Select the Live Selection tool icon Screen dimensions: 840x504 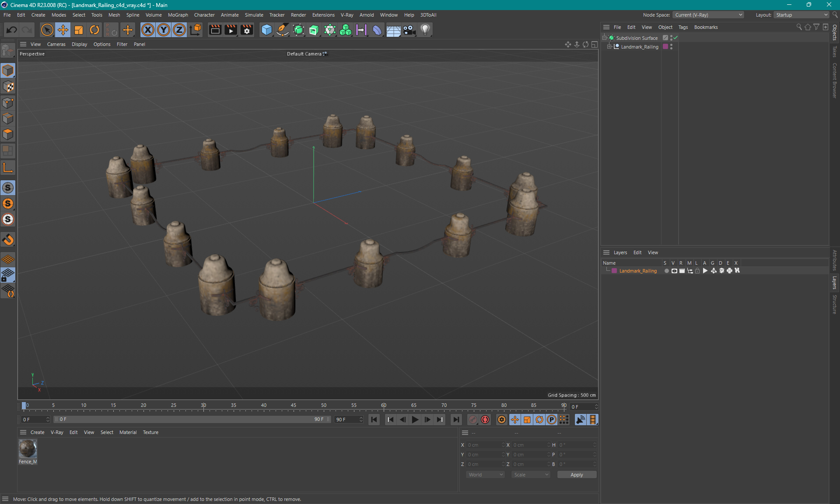click(46, 29)
